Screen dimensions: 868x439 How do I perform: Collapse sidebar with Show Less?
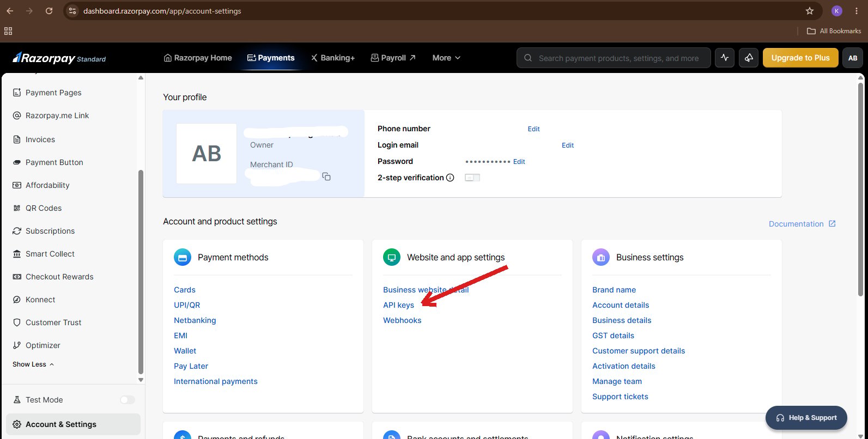pyautogui.click(x=33, y=364)
